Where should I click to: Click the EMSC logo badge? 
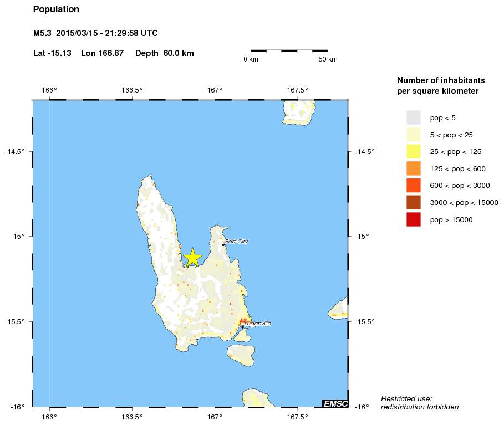click(335, 403)
